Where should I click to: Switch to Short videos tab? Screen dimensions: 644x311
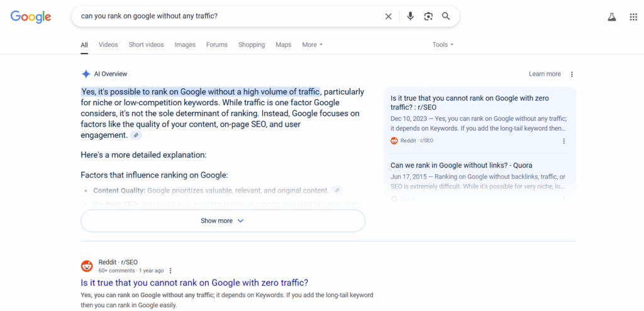[146, 45]
